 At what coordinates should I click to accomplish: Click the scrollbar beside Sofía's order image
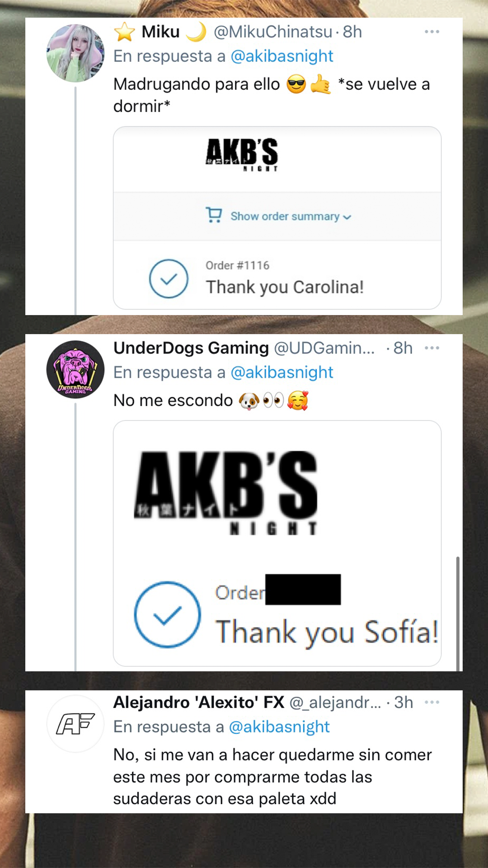pos(458,614)
